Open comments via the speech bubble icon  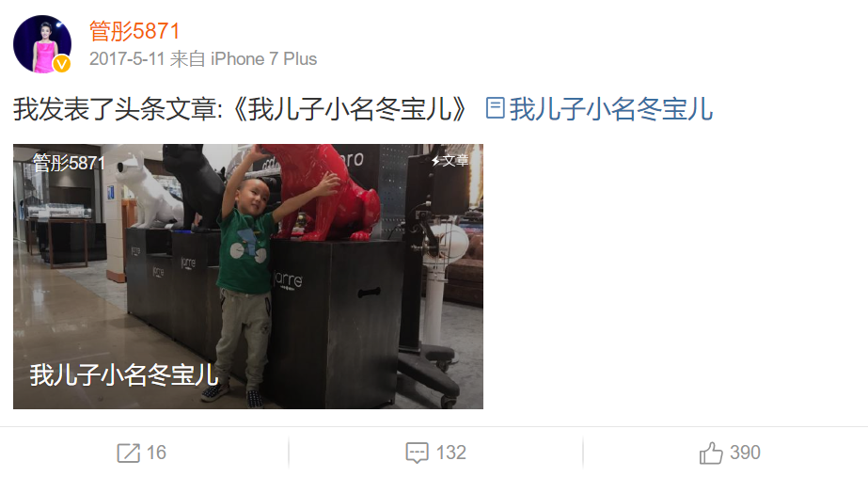coord(417,453)
